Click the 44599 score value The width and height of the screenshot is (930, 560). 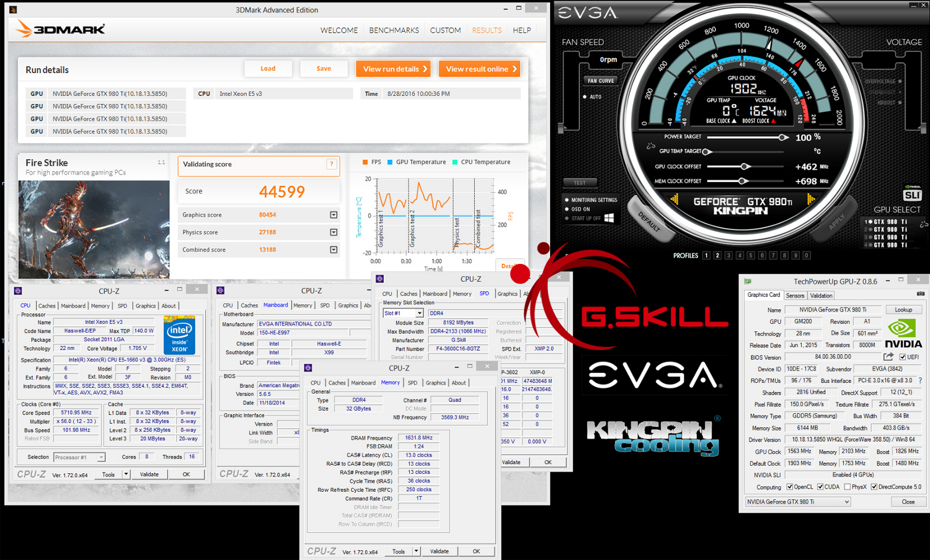pos(282,191)
